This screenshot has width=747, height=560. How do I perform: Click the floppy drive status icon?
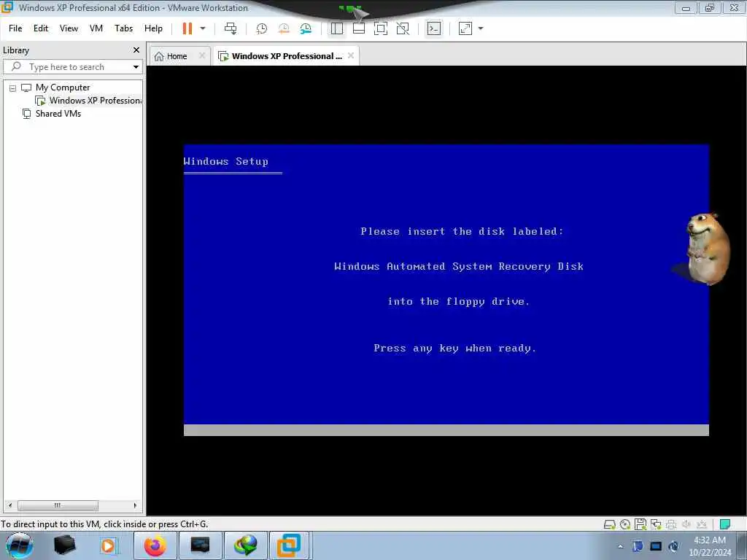coord(640,524)
